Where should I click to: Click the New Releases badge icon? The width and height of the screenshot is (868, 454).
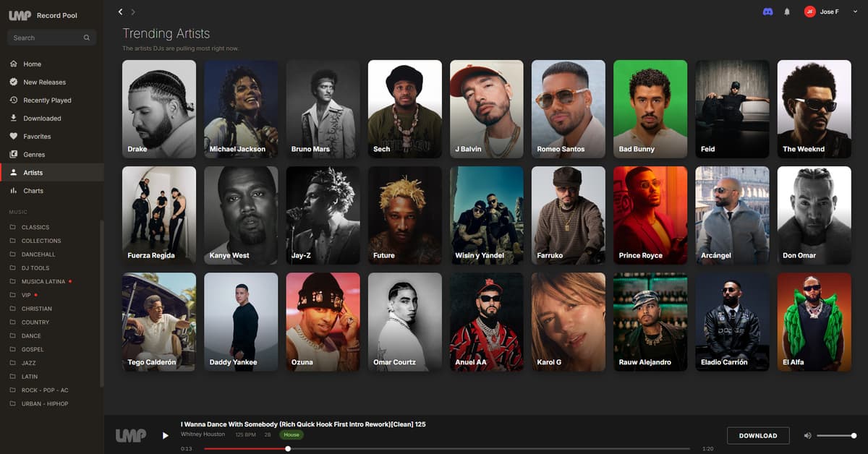(x=14, y=82)
